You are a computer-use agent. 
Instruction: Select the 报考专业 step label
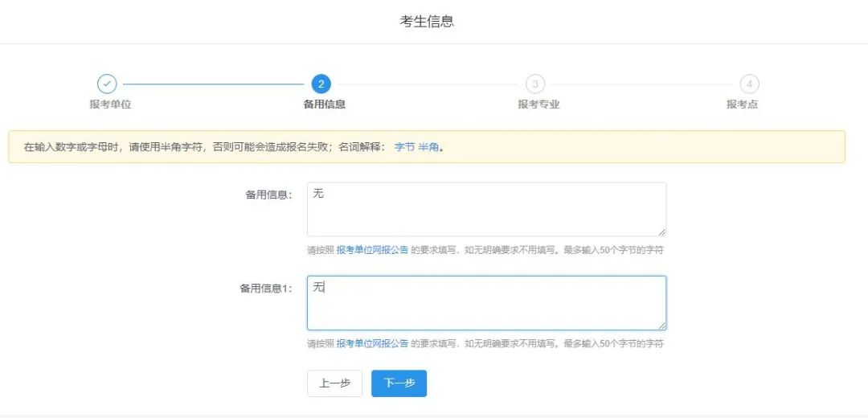point(538,104)
